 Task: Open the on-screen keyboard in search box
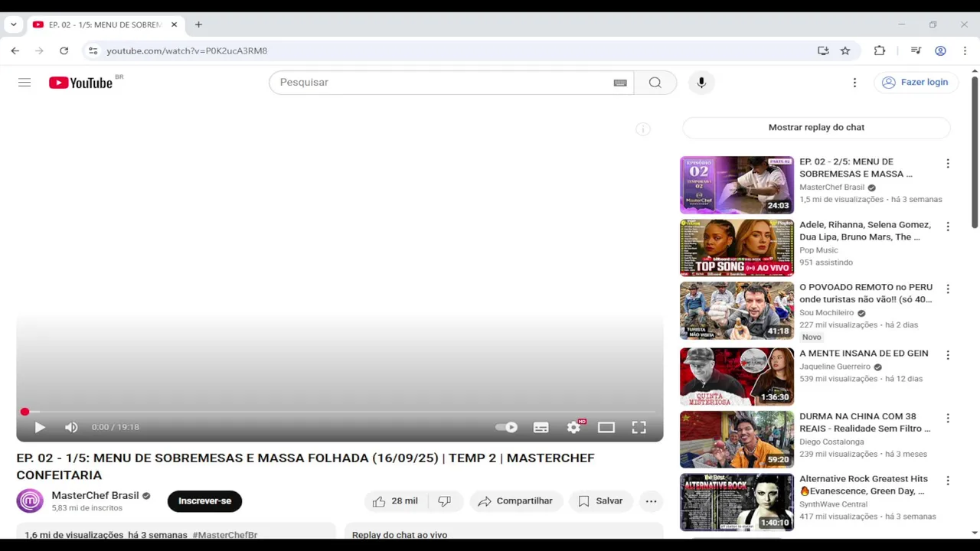pyautogui.click(x=620, y=83)
